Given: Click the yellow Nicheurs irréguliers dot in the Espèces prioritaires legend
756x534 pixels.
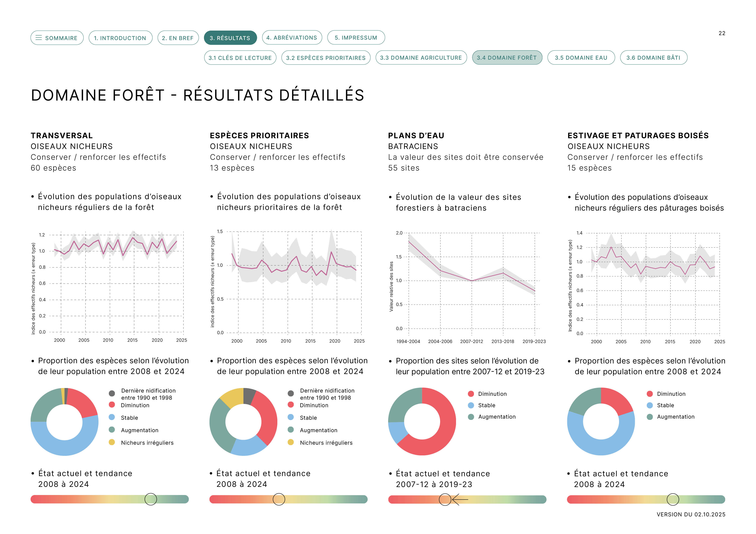Looking at the screenshot, I should tap(291, 442).
